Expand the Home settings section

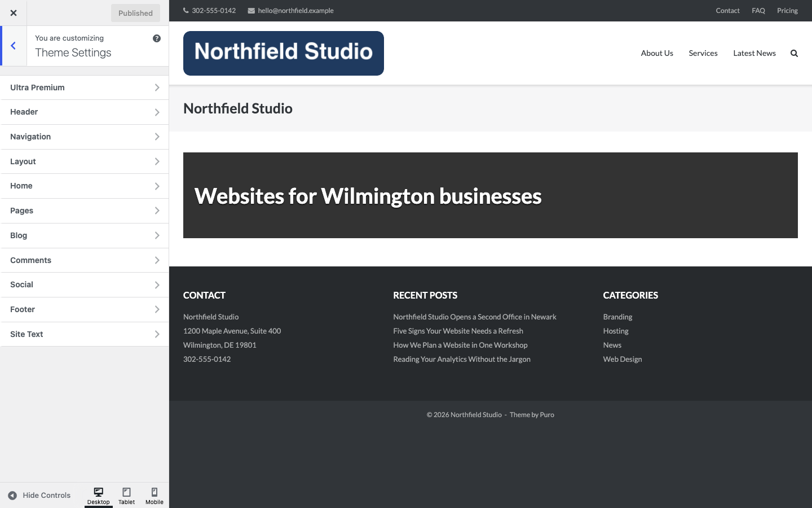pos(85,186)
